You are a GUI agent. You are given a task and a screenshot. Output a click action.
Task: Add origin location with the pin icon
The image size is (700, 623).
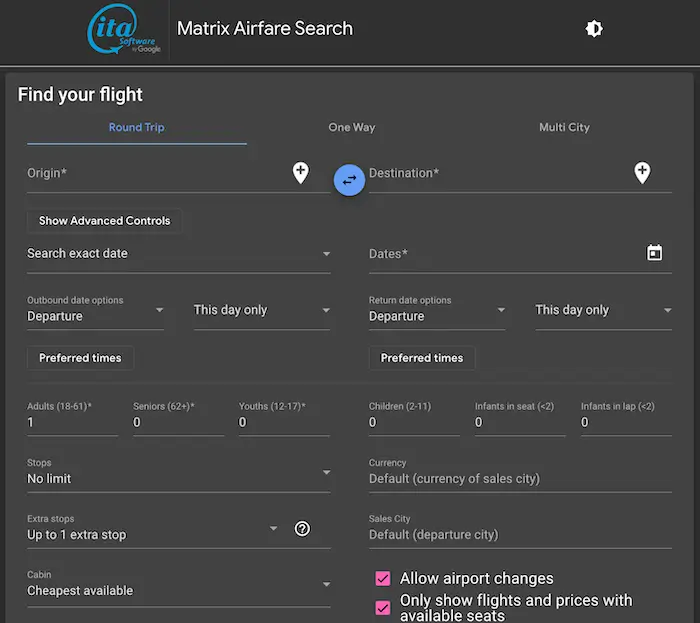click(300, 173)
